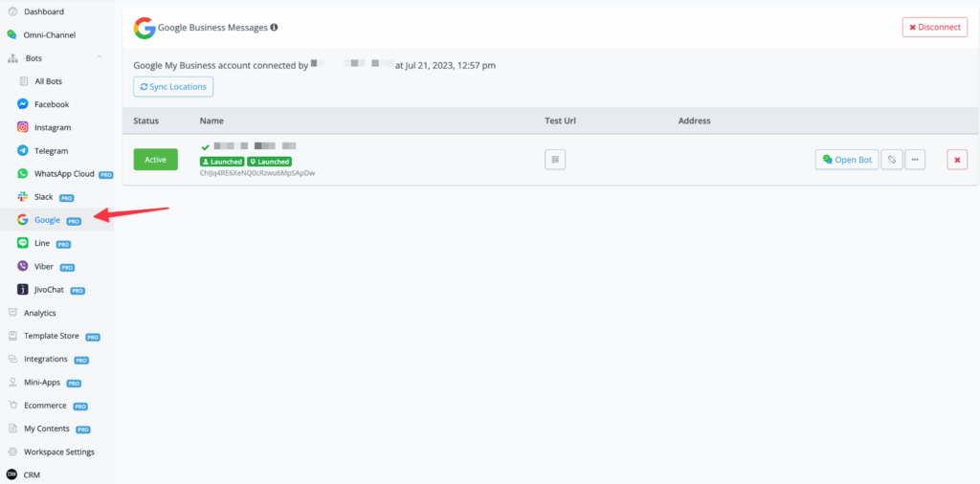Click the Test Url QR code icon
Viewport: 980px width, 484px height.
tap(555, 160)
